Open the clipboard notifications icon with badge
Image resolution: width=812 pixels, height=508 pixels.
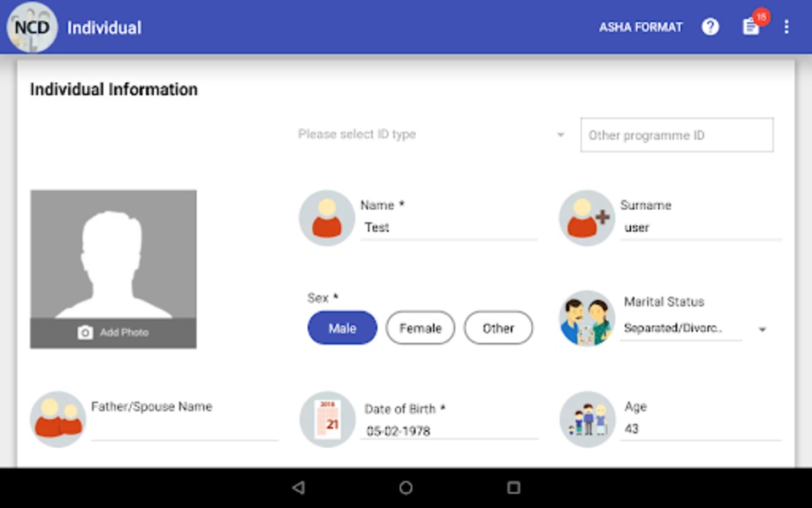point(751,26)
